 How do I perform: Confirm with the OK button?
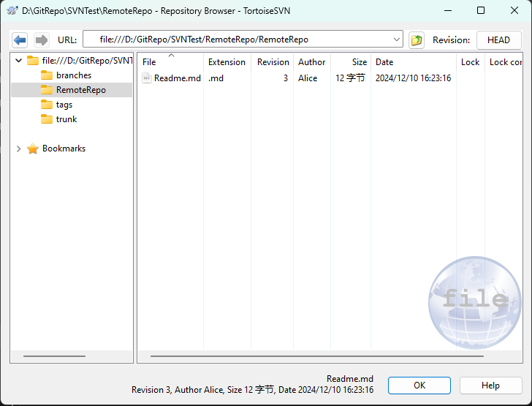419,386
